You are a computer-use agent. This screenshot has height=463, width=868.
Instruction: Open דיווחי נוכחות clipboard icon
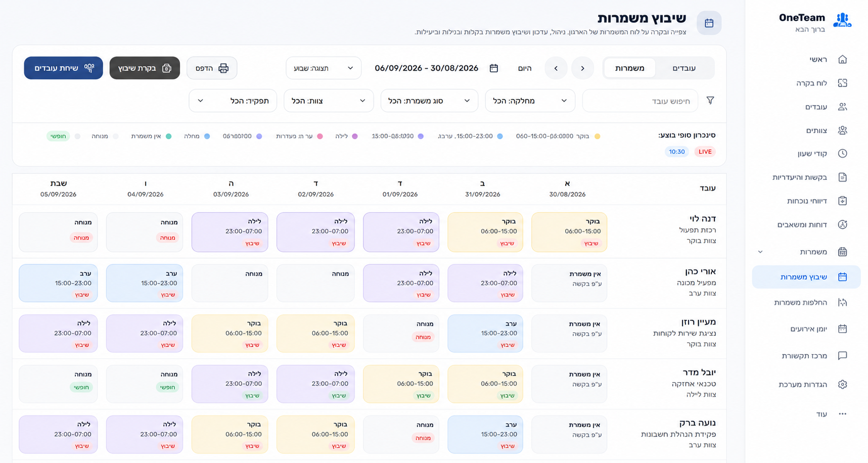[x=842, y=201]
